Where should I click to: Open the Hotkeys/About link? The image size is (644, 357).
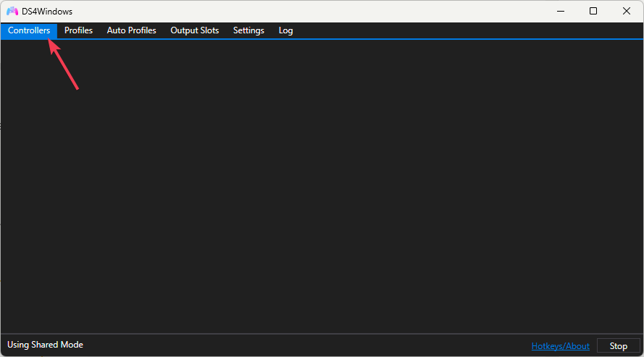560,346
